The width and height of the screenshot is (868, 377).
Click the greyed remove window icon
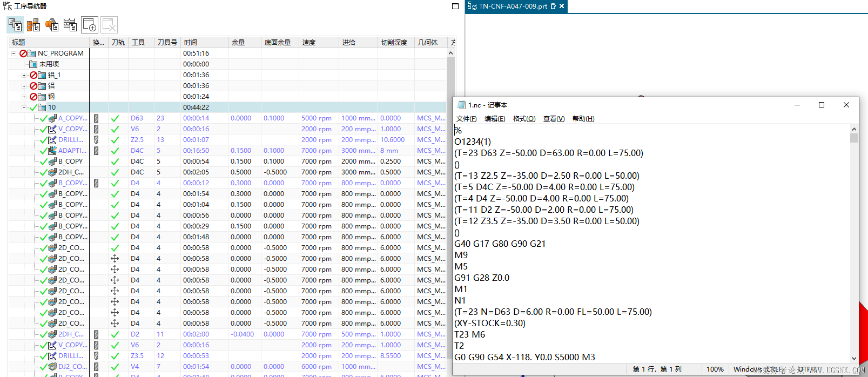point(109,25)
